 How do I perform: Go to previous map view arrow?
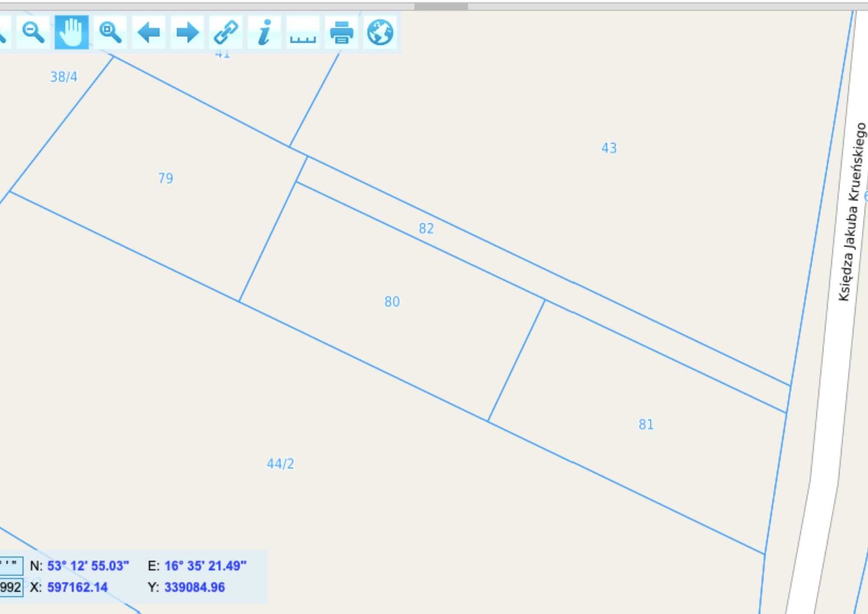tap(149, 33)
